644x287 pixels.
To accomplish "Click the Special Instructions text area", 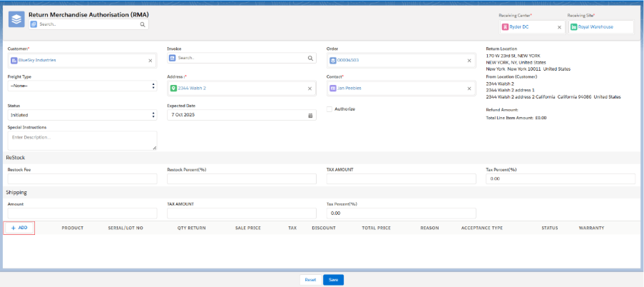I will point(81,140).
